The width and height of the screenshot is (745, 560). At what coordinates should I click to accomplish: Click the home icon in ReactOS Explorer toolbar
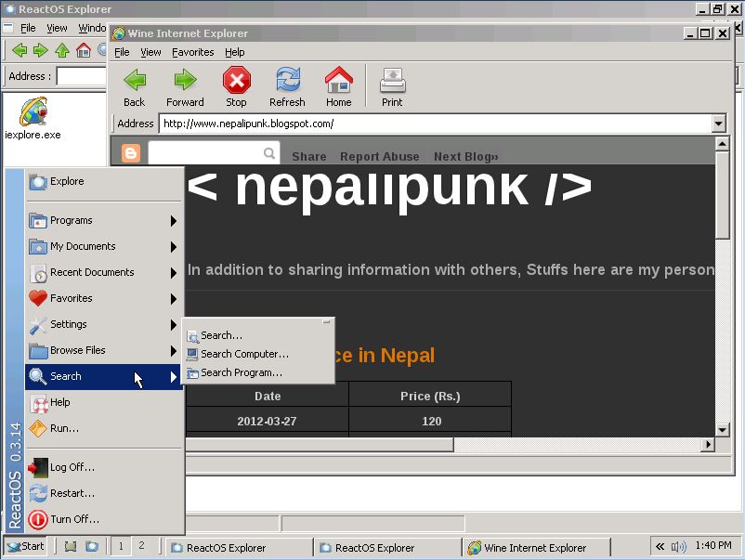pos(84,50)
